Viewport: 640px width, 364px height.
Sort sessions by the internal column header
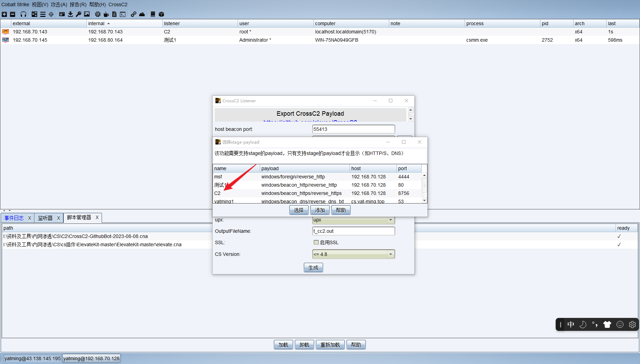pyautogui.click(x=124, y=23)
